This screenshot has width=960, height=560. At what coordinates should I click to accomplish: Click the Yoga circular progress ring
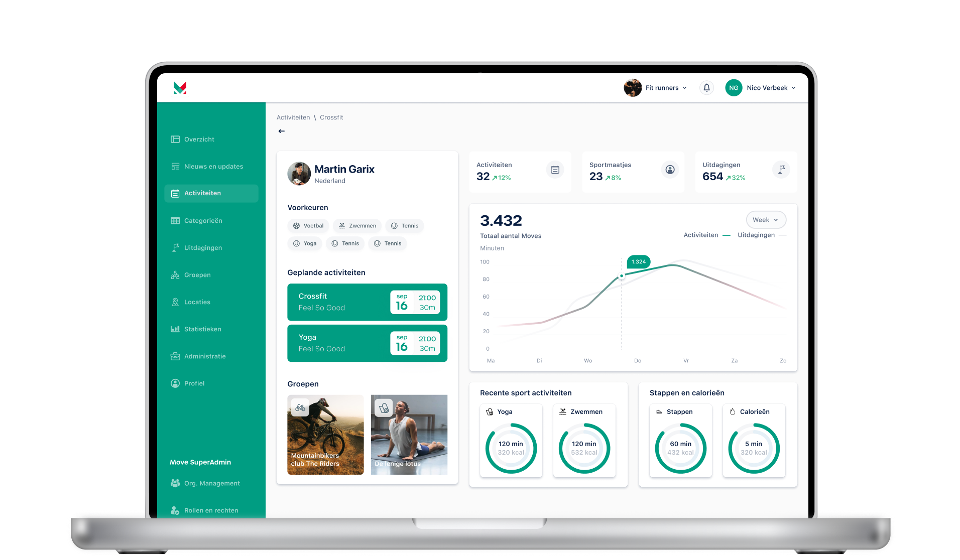pyautogui.click(x=511, y=448)
